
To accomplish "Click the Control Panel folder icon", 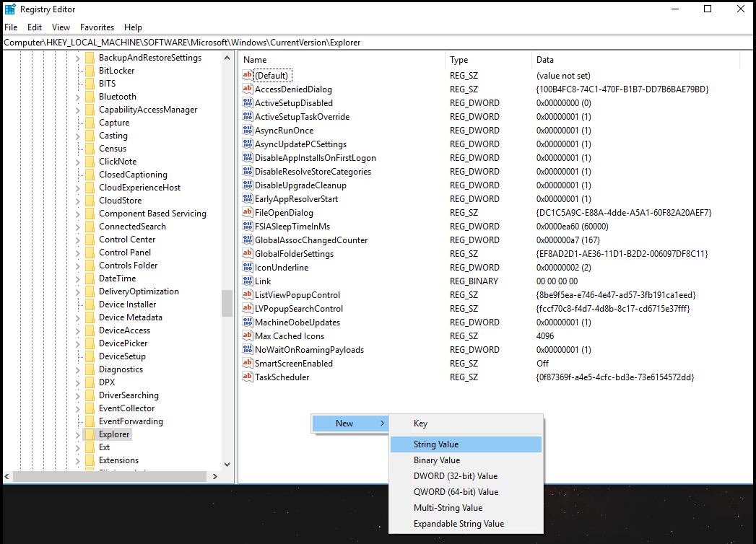I will click(x=90, y=253).
